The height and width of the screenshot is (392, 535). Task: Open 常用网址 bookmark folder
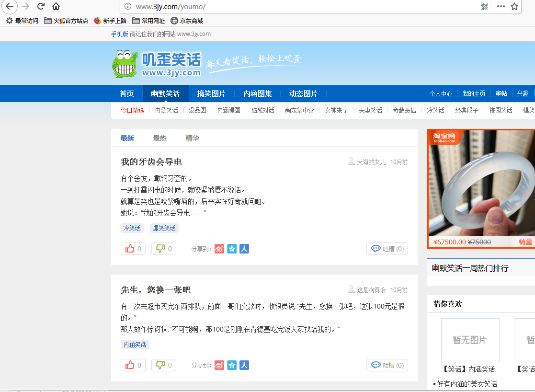point(148,21)
